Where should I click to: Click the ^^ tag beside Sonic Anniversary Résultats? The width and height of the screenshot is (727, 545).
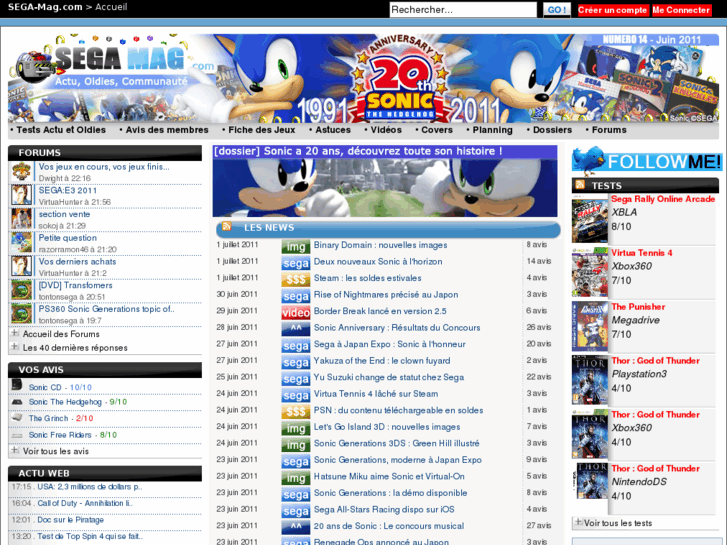[295, 329]
